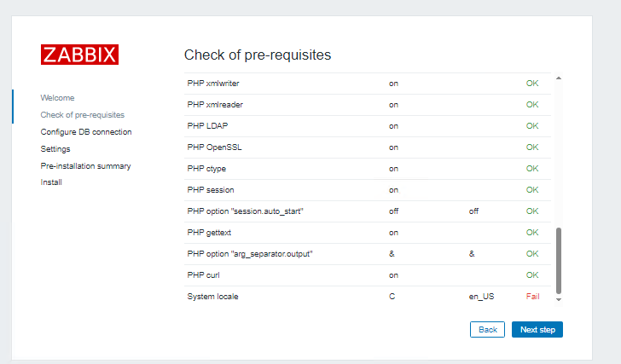621x364 pixels.
Task: Click the PHP OpenSSL row label
Action: 214,147
